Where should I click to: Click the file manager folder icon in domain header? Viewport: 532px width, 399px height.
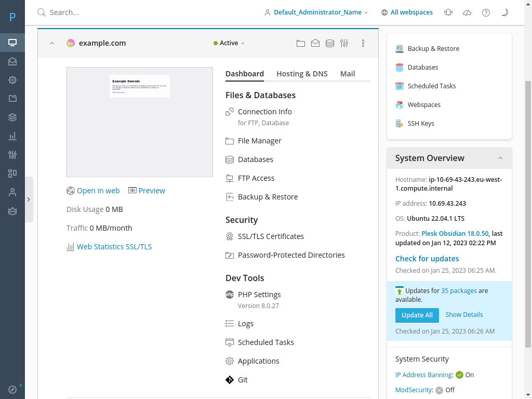[x=300, y=43]
